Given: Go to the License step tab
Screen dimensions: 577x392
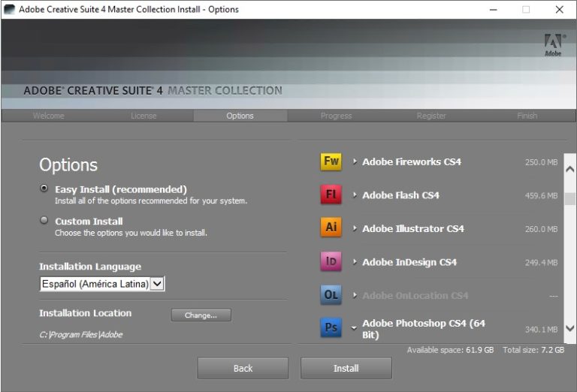Looking at the screenshot, I should coord(143,116).
